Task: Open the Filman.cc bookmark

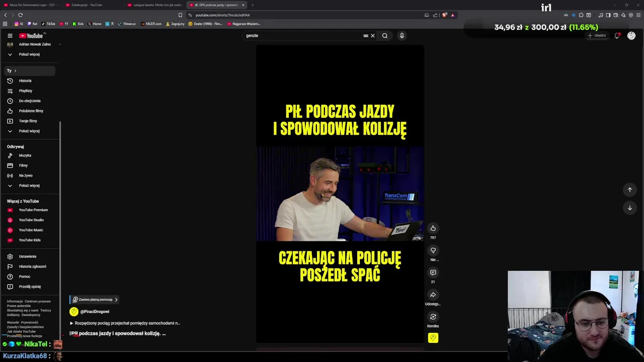Action: pyautogui.click(x=127, y=24)
